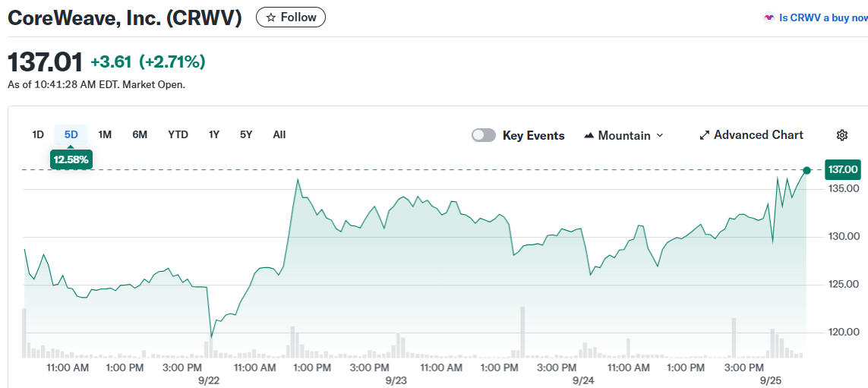This screenshot has height=388, width=868.
Task: Click the 137.01 stock price
Action: point(45,62)
